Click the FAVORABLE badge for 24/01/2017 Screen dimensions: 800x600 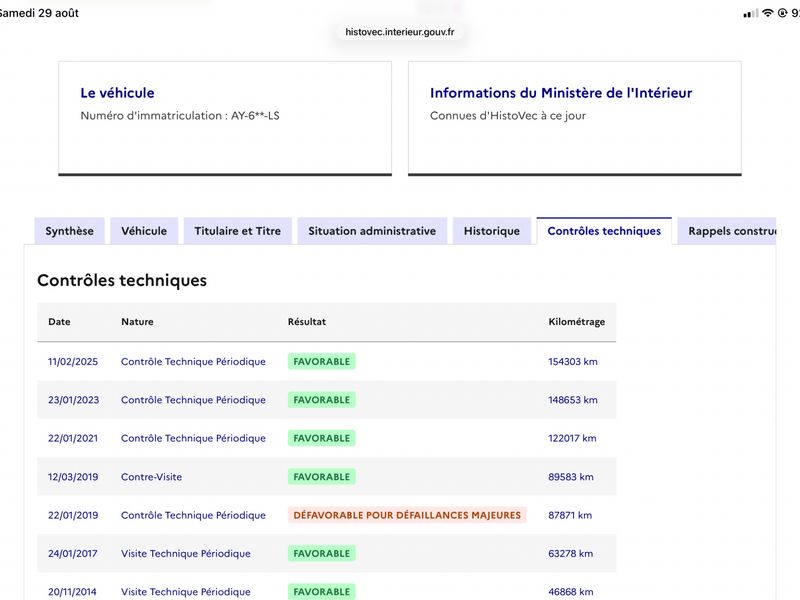[x=322, y=554]
